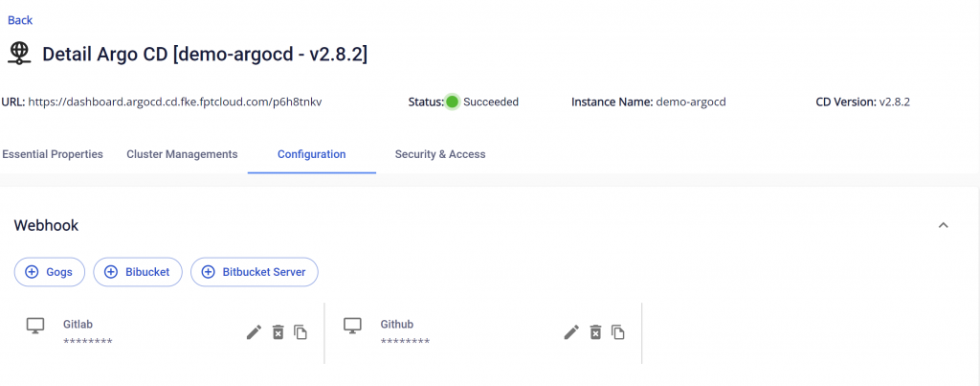Click the Github webhook name
This screenshot has height=386, width=980.
(x=397, y=324)
